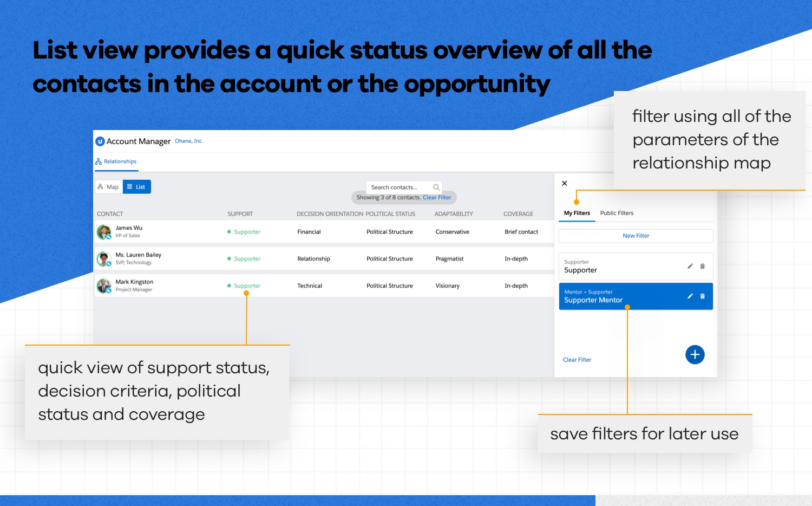Switch to Map view

click(x=109, y=187)
